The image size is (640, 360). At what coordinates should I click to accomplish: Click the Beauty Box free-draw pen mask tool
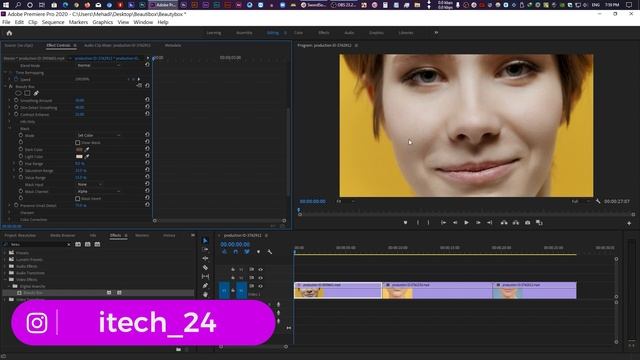click(36, 93)
